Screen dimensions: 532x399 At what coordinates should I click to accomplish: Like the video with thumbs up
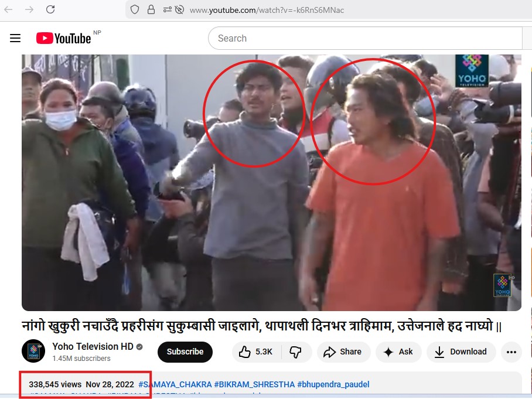(256, 352)
